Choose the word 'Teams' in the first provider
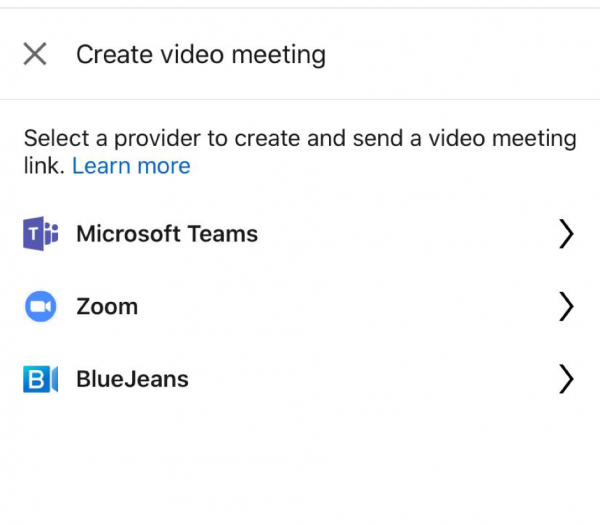This screenshot has width=600, height=525. click(222, 233)
